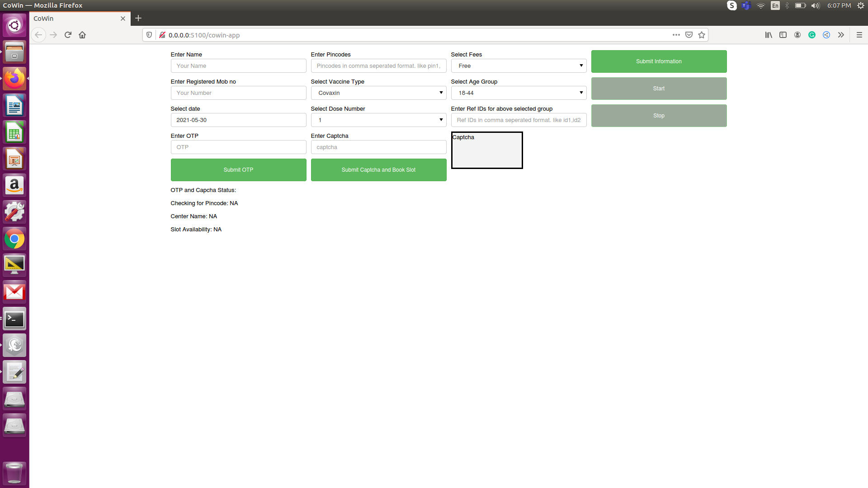Launch Google Chrome from the dock
This screenshot has height=488, width=868.
tap(14, 239)
